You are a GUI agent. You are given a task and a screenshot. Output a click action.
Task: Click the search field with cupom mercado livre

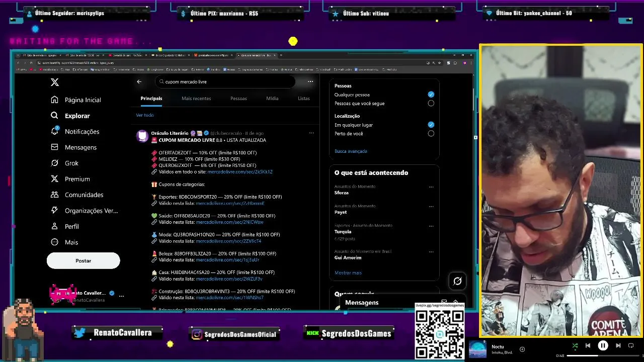click(x=225, y=81)
